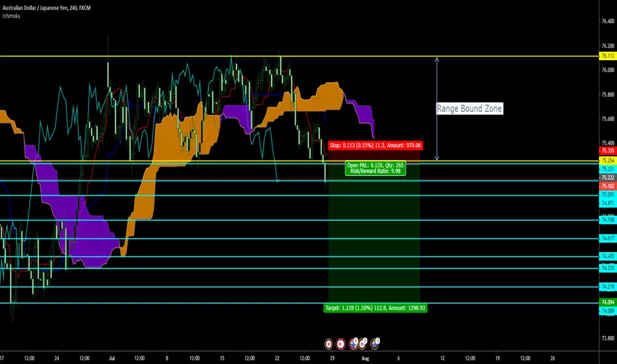
Task: Click the green Target label of short position
Action: pos(375,308)
